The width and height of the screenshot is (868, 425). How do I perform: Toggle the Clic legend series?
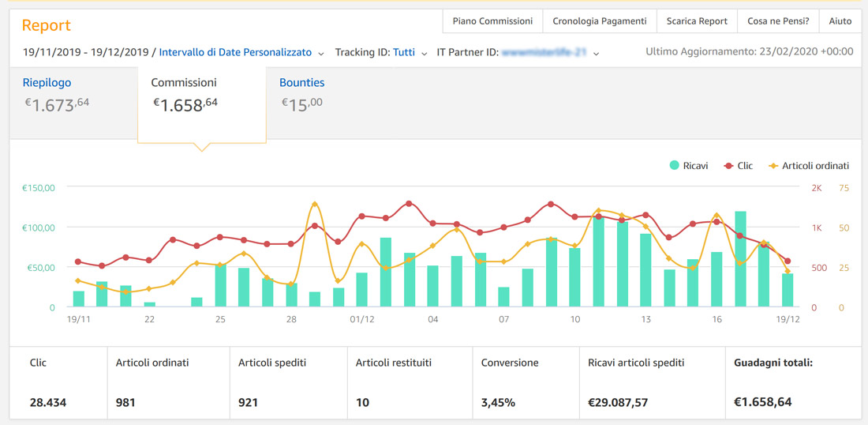[x=739, y=166]
